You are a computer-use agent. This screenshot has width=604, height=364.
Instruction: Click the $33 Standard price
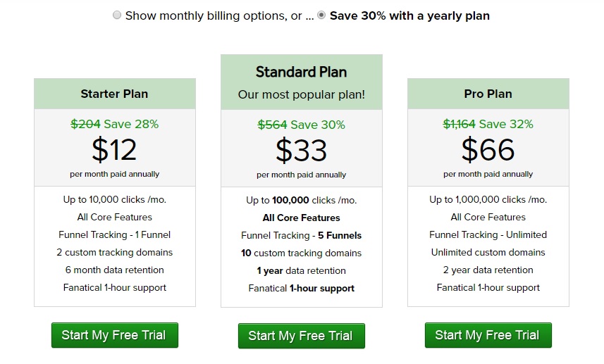coord(301,150)
